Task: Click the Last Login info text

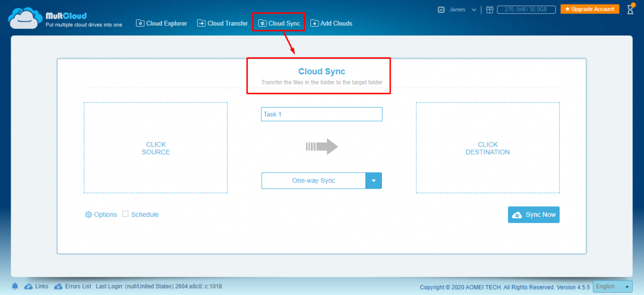Action: pyautogui.click(x=159, y=286)
